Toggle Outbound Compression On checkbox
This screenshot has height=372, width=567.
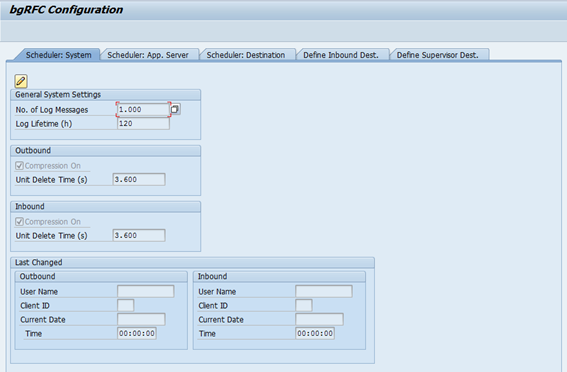pos(20,166)
